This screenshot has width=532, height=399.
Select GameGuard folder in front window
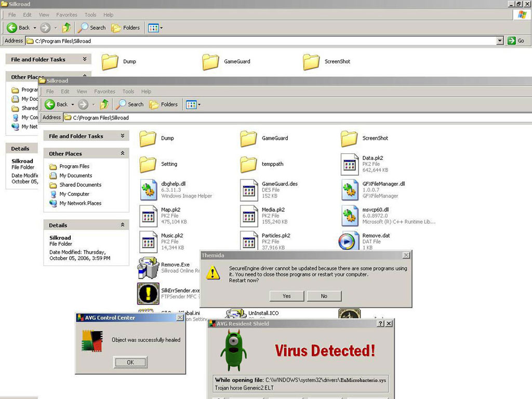(249, 138)
